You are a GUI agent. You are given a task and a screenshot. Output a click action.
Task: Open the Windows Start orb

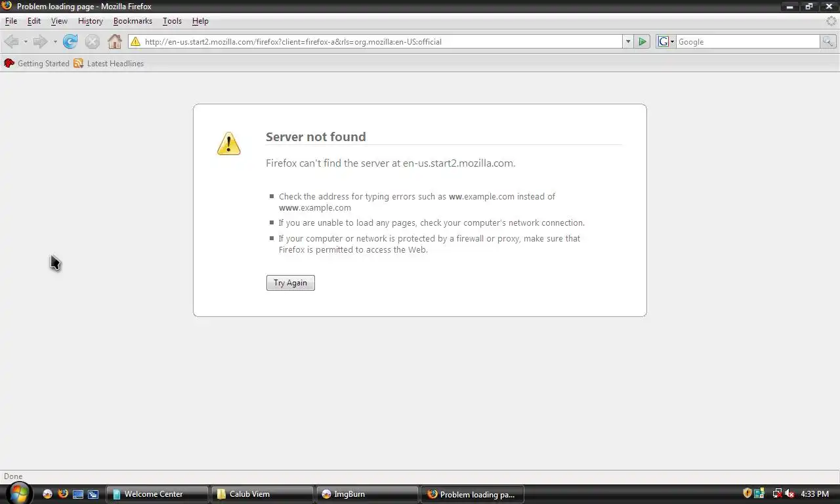pos(19,493)
